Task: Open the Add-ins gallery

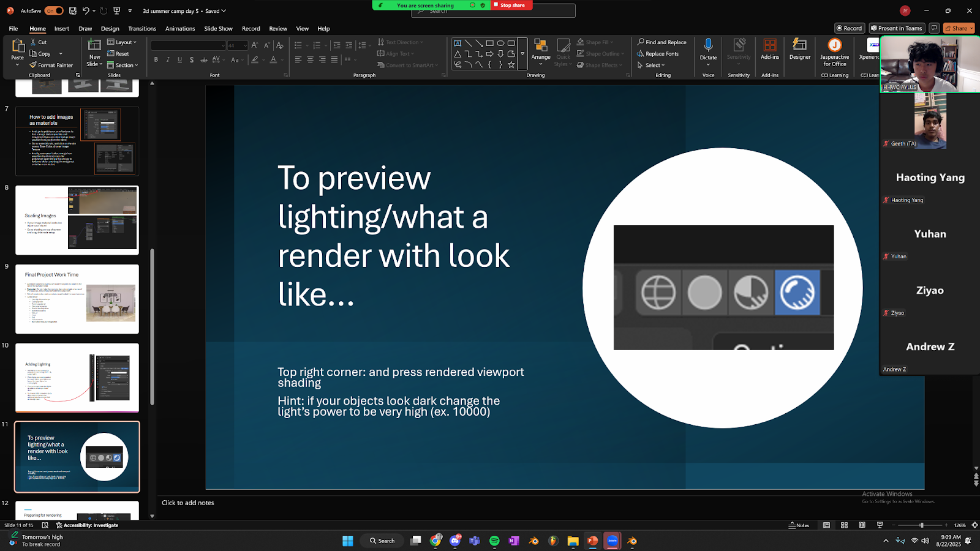Action: (x=770, y=46)
